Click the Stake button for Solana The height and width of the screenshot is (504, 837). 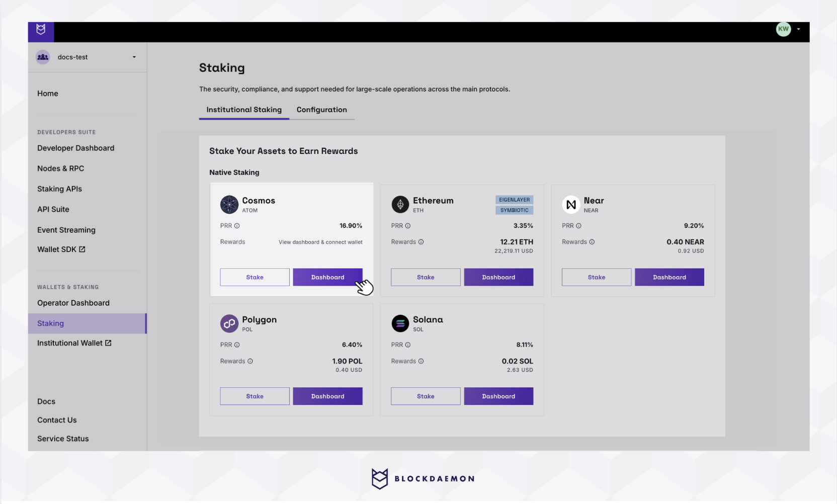tap(426, 396)
